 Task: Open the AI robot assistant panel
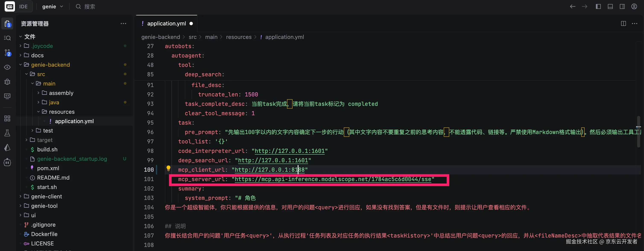coord(7,162)
